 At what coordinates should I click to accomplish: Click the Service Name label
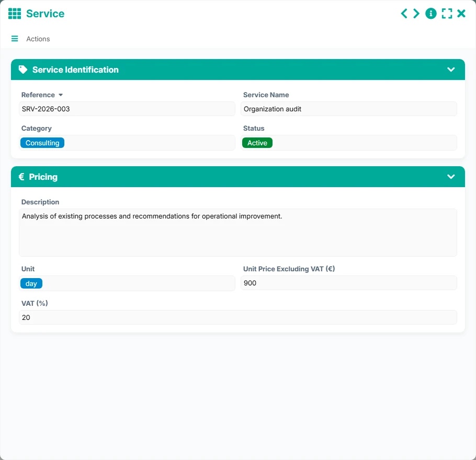coord(266,95)
